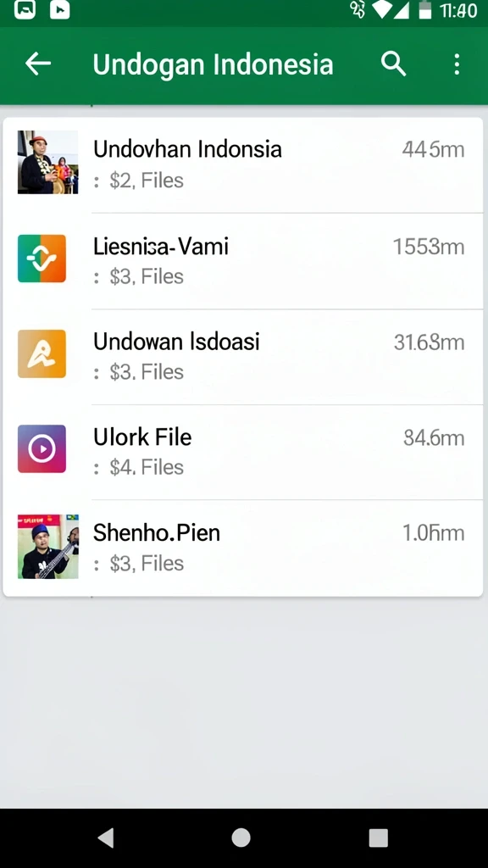Tap the Android recent apps square
488x868 pixels.
tap(379, 838)
